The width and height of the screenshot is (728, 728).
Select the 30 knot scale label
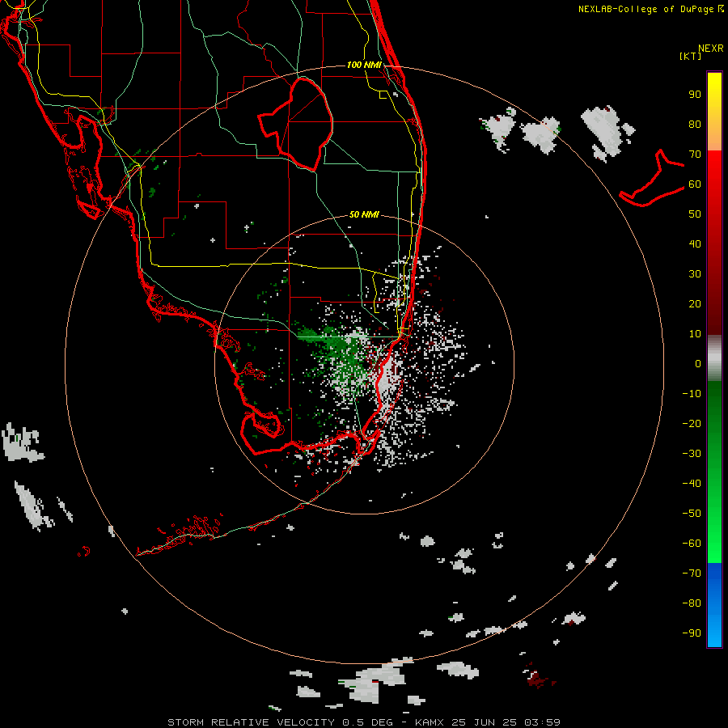[x=695, y=274]
